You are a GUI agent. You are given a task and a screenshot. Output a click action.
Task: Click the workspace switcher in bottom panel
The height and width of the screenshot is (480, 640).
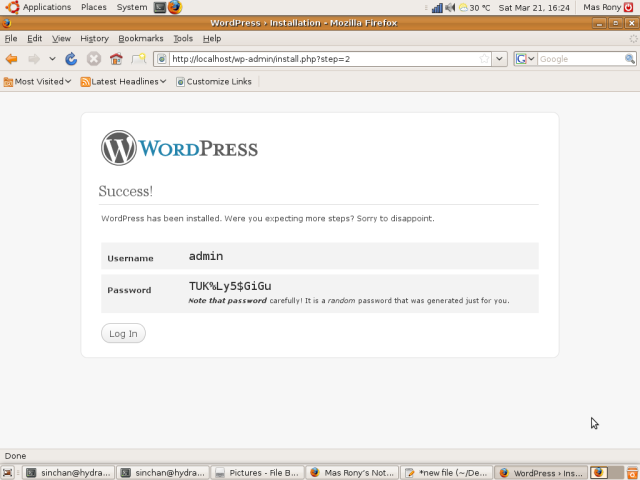pyautogui.click(x=607, y=473)
